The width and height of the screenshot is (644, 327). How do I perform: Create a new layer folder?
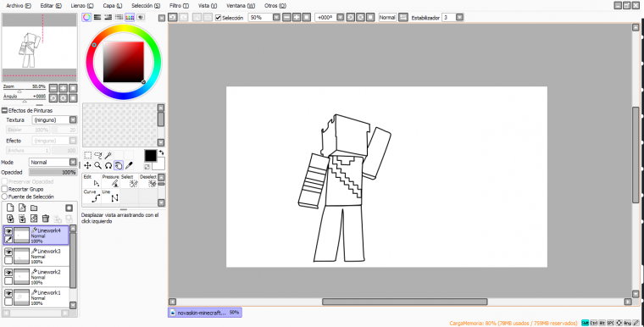click(34, 208)
